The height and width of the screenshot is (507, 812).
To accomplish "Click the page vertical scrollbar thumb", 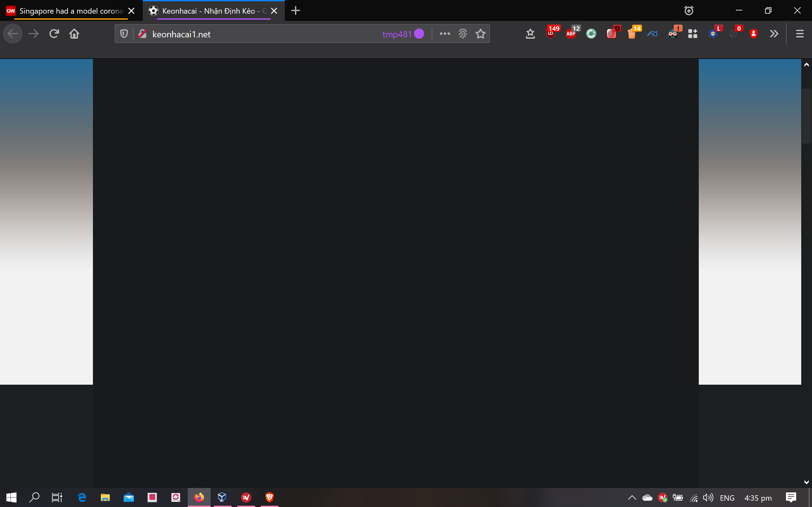I will tap(806, 116).
